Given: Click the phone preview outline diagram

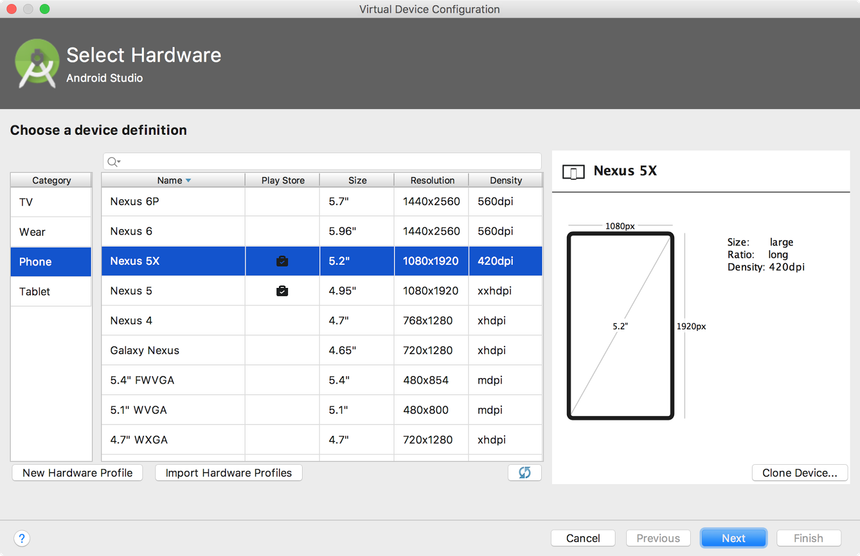Looking at the screenshot, I should [620, 326].
